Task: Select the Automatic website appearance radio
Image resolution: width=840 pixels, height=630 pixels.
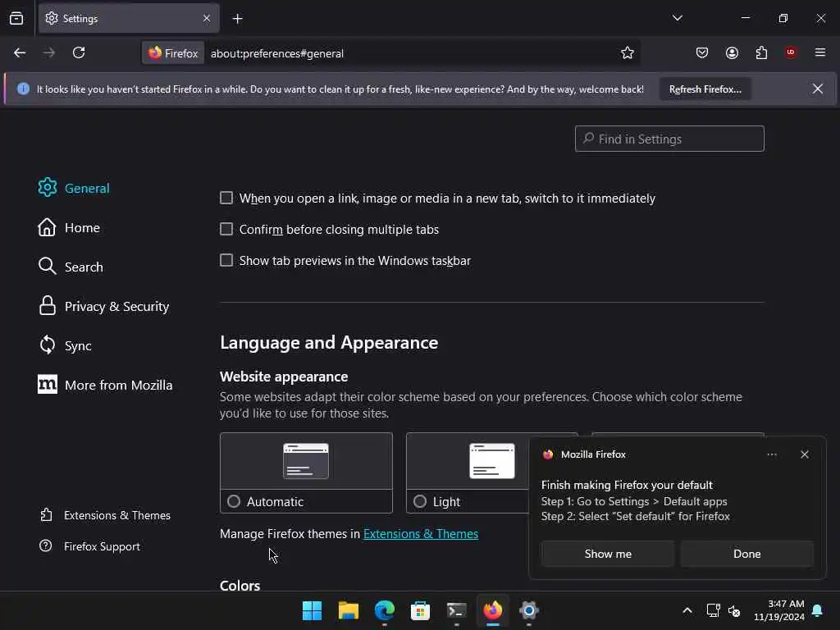Action: click(x=234, y=501)
